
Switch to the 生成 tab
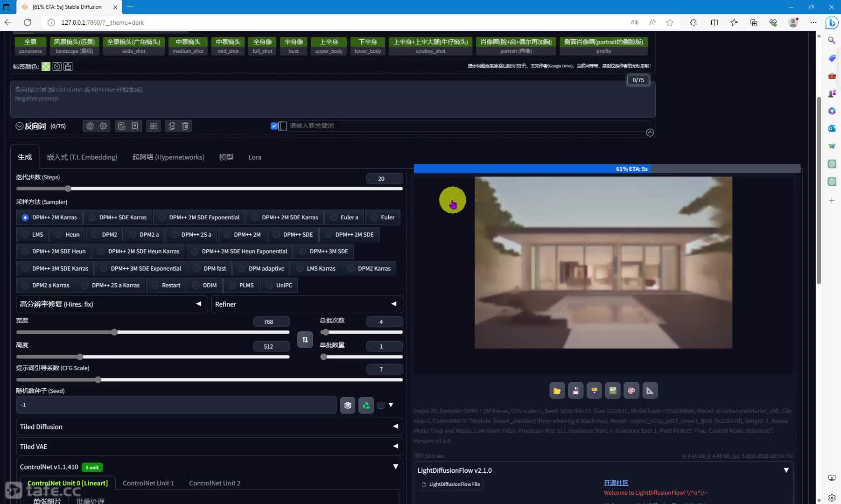25,157
